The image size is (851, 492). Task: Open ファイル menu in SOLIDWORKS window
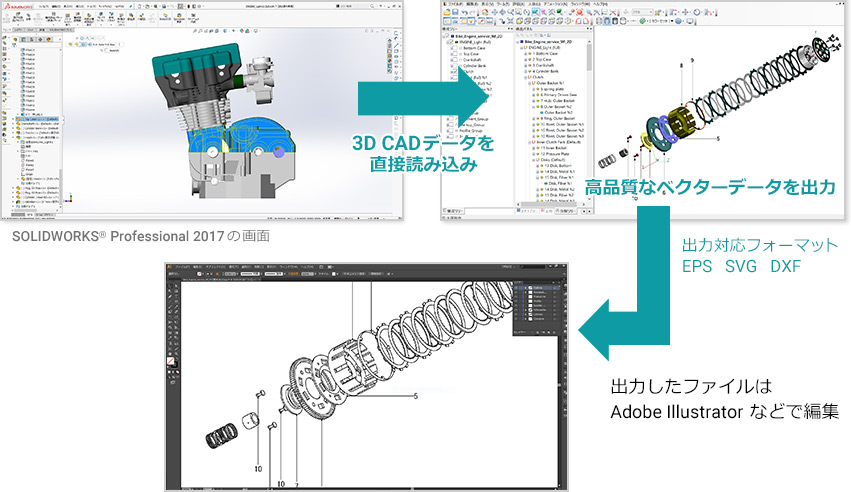click(x=44, y=6)
